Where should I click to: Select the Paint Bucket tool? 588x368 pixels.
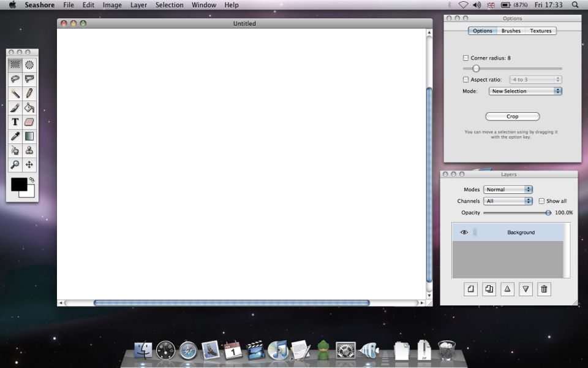(29, 107)
